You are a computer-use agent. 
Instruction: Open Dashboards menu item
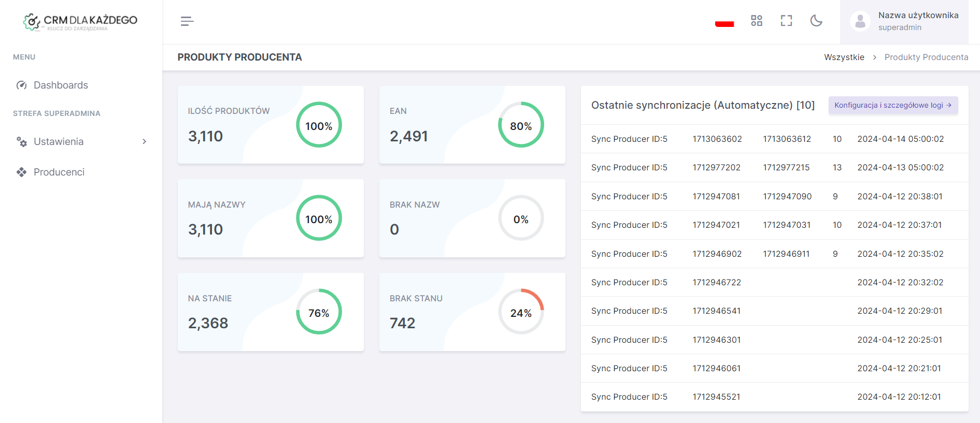pyautogui.click(x=61, y=85)
